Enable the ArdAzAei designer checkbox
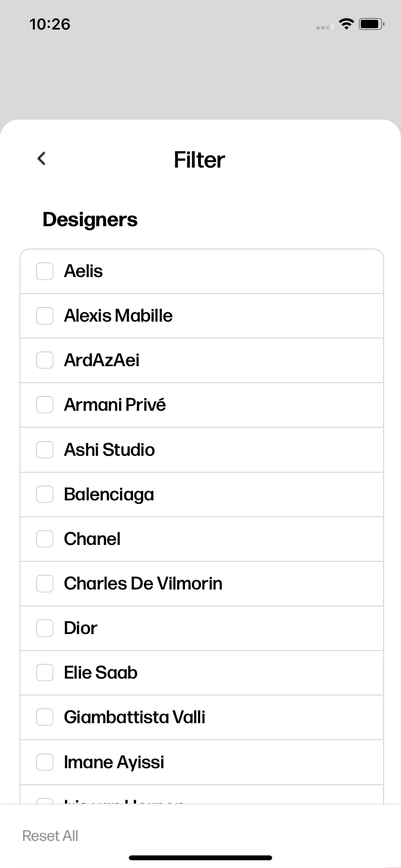This screenshot has height=868, width=401. click(x=45, y=360)
